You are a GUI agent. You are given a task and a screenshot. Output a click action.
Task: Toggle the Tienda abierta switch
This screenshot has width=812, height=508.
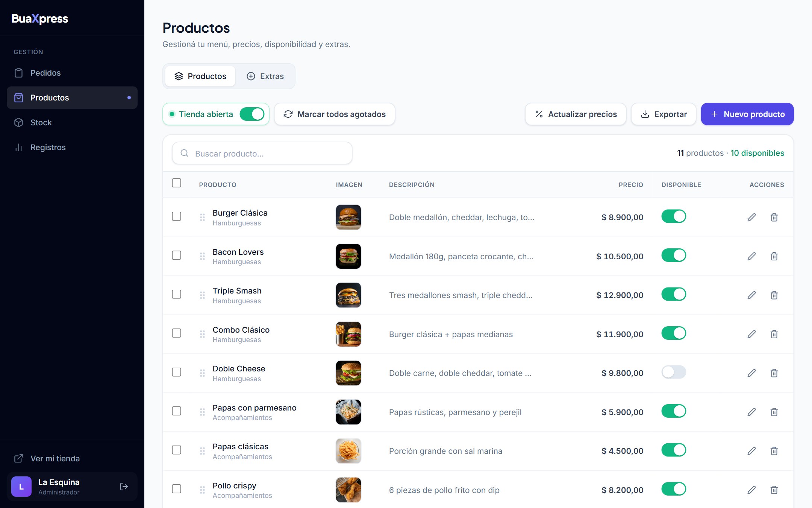tap(252, 114)
